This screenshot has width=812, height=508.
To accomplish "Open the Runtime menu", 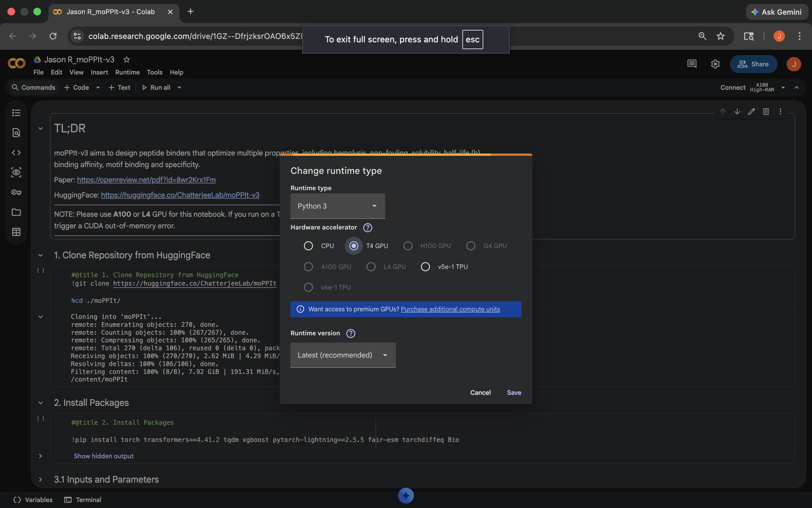I will 127,72.
